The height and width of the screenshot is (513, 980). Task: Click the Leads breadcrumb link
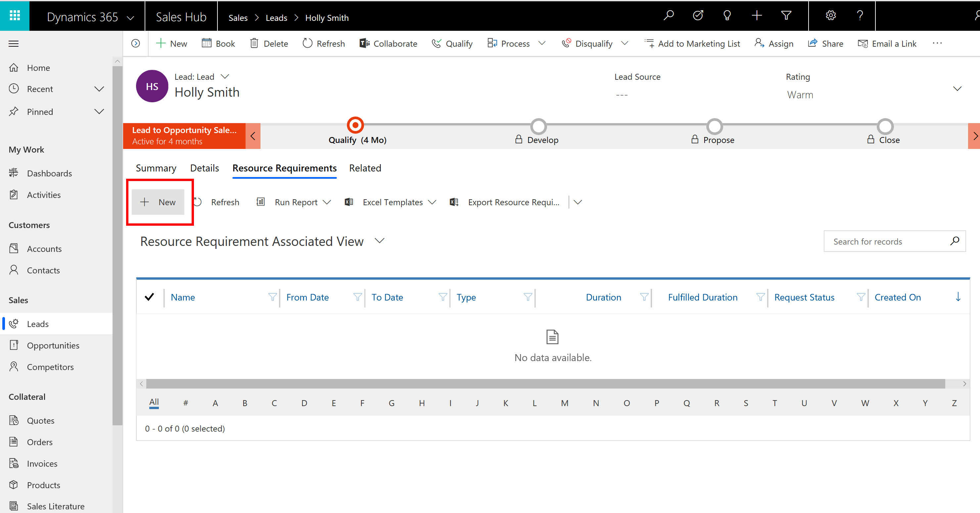point(276,18)
